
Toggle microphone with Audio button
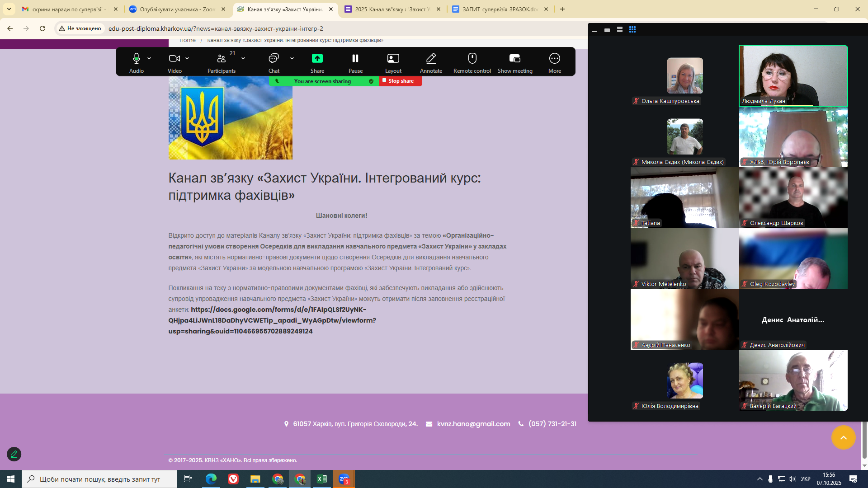[x=136, y=59]
